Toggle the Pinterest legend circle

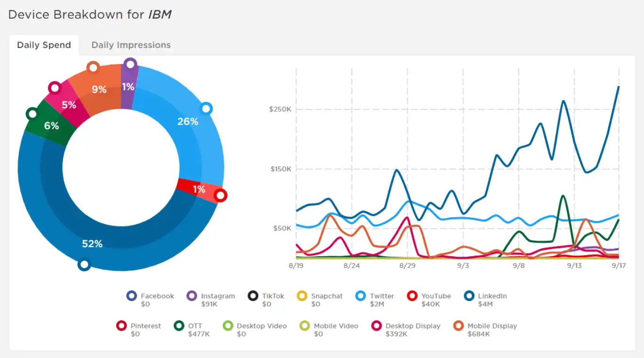(121, 325)
